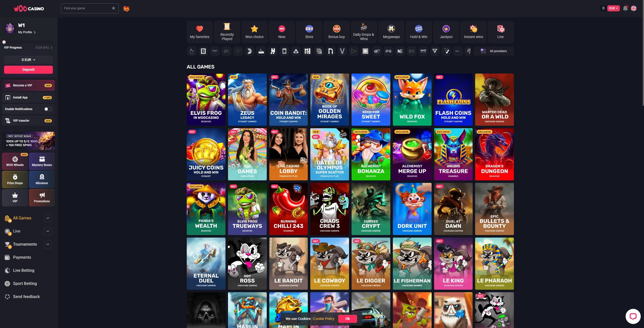Click the page vertical scrollbar
Image resolution: width=644 pixels, height=328 pixels.
pyautogui.click(x=643, y=53)
